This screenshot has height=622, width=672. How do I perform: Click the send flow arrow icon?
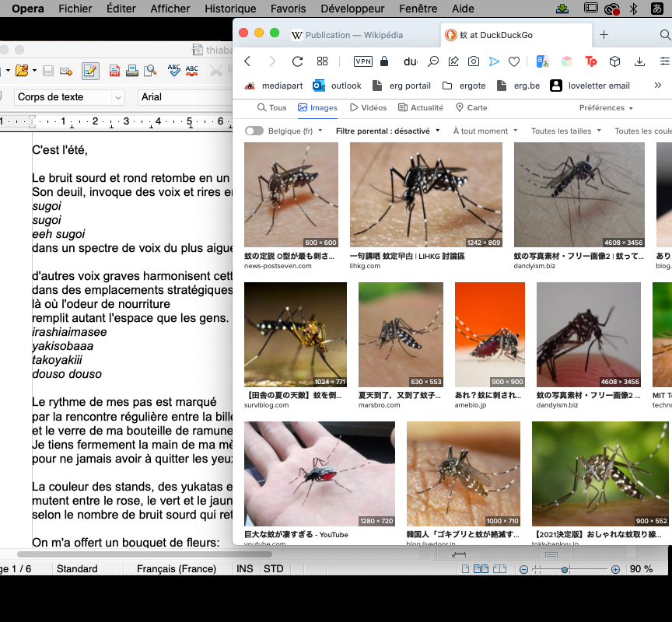494,61
